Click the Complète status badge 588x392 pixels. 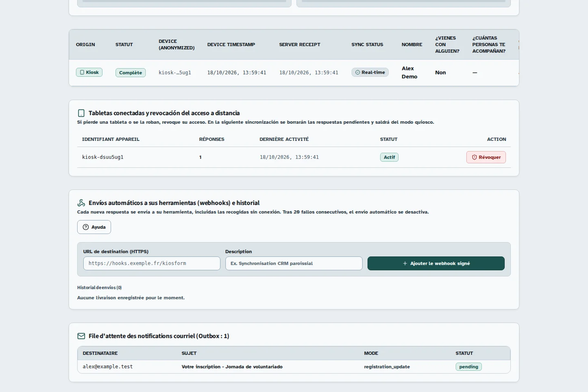tap(131, 73)
